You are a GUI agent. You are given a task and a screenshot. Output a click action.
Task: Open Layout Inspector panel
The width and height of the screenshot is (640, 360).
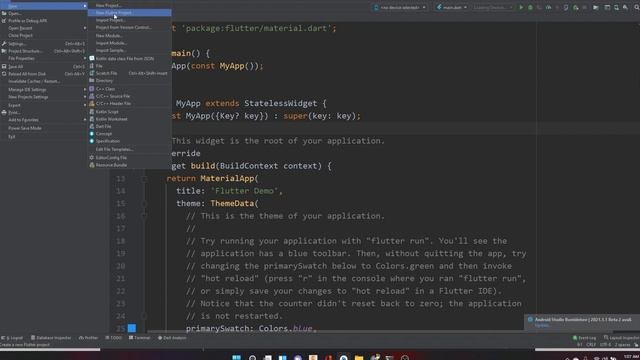(x=621, y=338)
